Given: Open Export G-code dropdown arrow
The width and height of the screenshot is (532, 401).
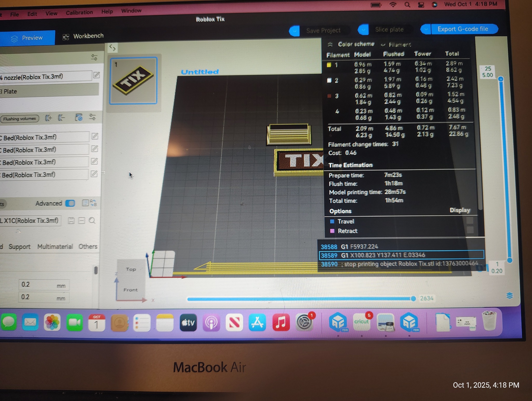Looking at the screenshot, I should 426,29.
